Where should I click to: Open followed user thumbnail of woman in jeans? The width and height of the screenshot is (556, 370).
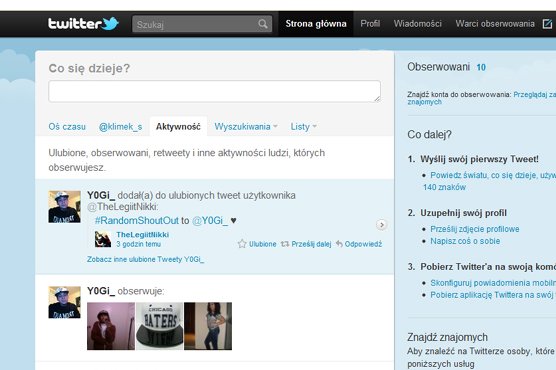tap(208, 326)
